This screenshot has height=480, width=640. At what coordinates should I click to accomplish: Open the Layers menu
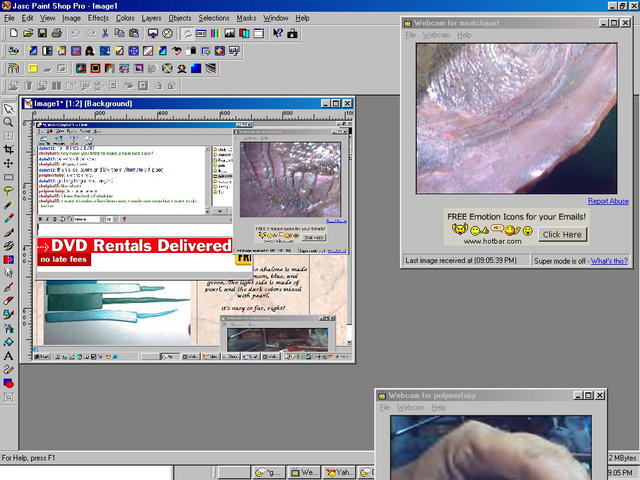tap(151, 18)
